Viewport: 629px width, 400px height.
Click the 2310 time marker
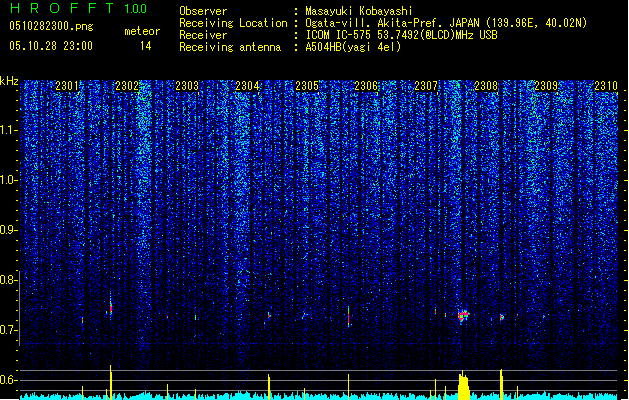tap(606, 86)
